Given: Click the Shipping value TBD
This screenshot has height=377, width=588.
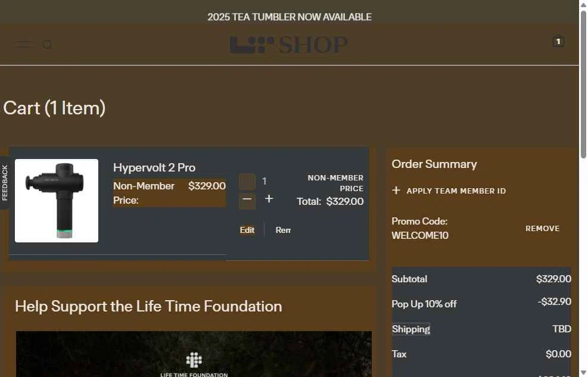Looking at the screenshot, I should click(562, 329).
